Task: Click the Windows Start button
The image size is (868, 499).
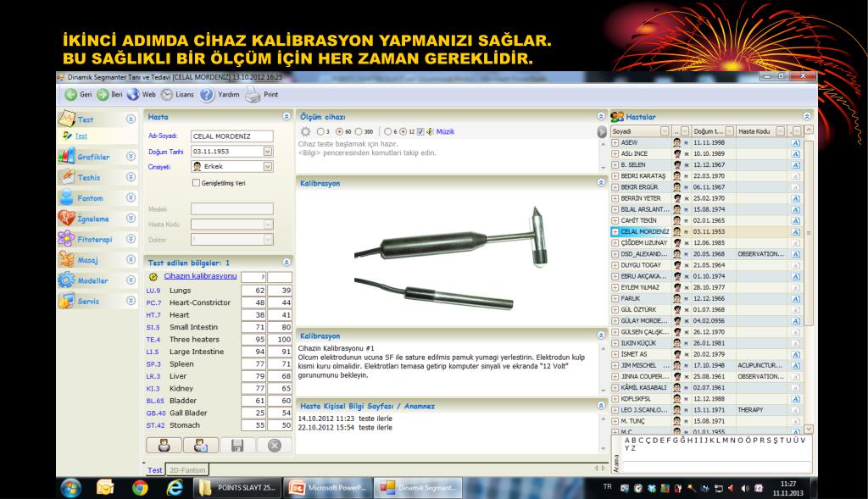Action: click(71, 488)
